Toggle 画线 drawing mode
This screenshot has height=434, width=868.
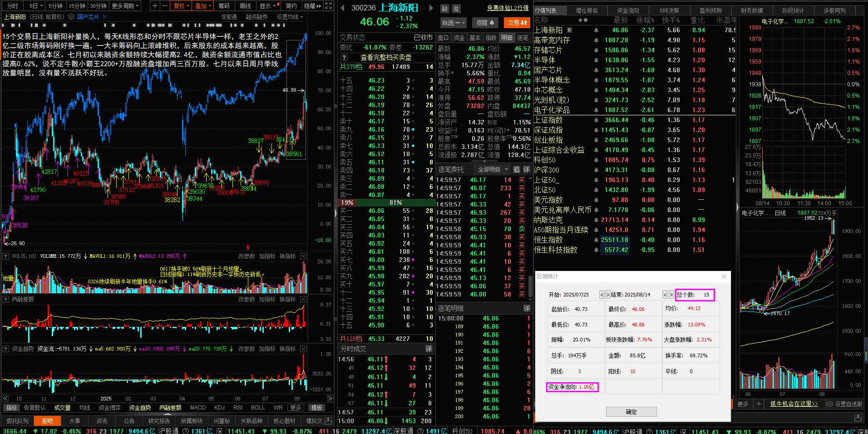(x=245, y=6)
